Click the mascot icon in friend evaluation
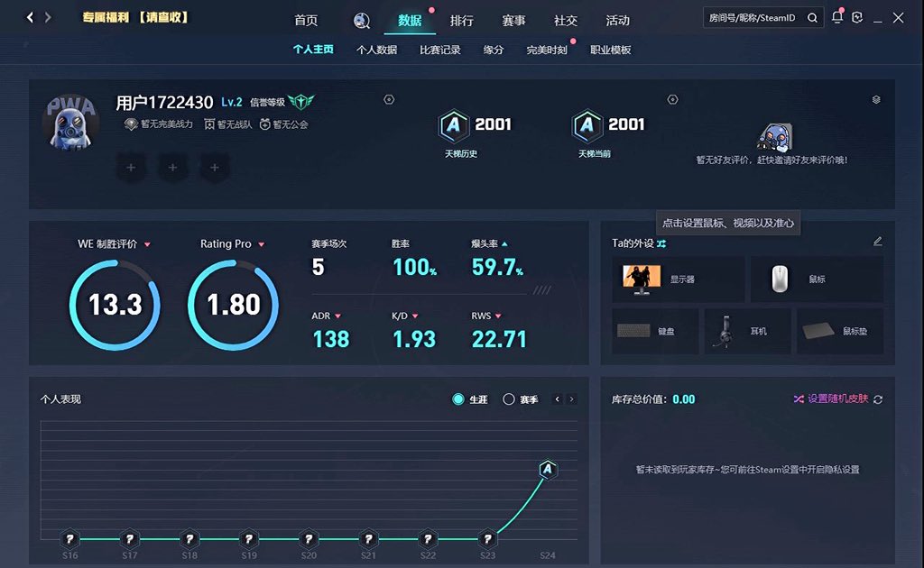 775,137
